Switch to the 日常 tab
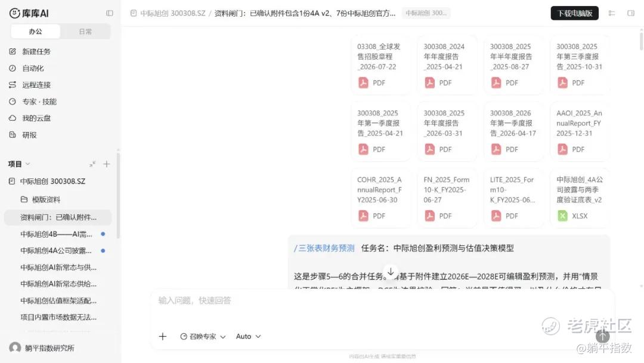This screenshot has height=363, width=644. click(x=85, y=31)
